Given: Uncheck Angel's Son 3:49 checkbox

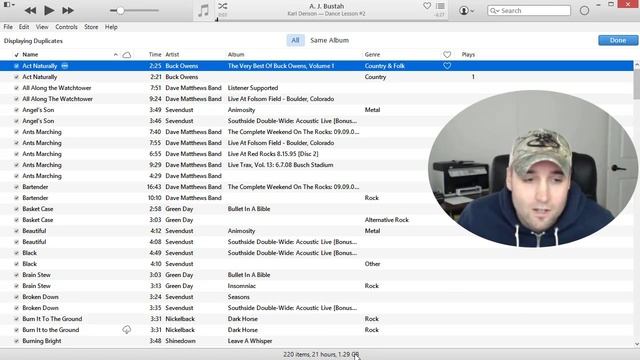Looking at the screenshot, I should click(16, 110).
